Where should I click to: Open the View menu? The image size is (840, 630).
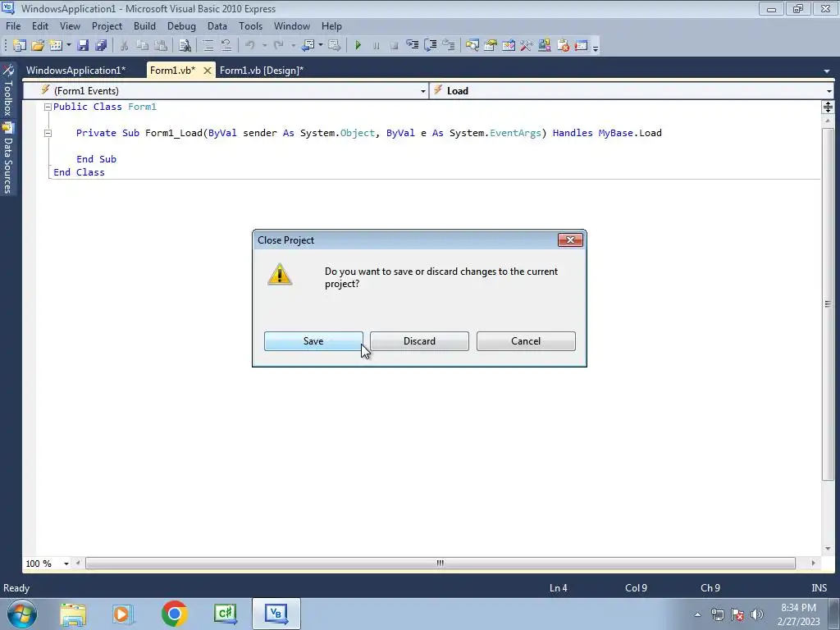(x=70, y=25)
